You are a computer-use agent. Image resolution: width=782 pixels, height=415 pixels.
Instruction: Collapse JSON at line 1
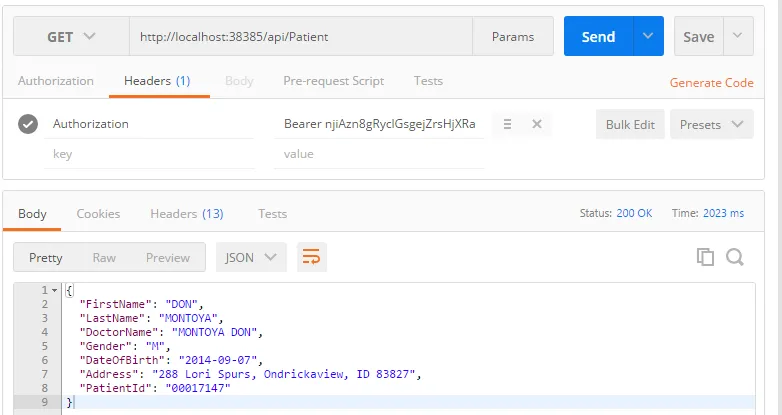(54, 290)
